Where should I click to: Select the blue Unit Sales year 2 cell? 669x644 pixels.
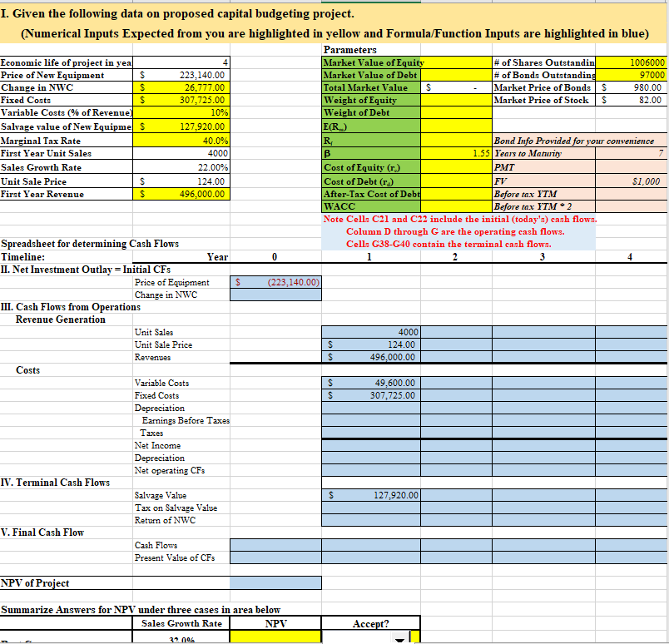point(457,332)
